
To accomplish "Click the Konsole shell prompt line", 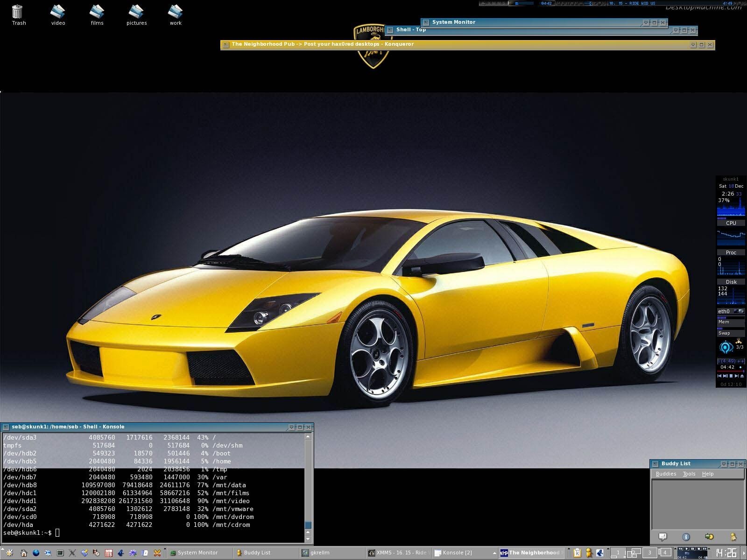I will click(31, 532).
